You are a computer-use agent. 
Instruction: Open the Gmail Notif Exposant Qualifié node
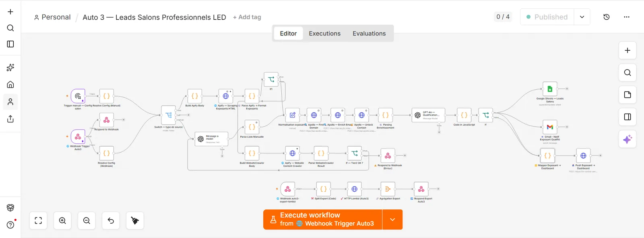pyautogui.click(x=550, y=127)
